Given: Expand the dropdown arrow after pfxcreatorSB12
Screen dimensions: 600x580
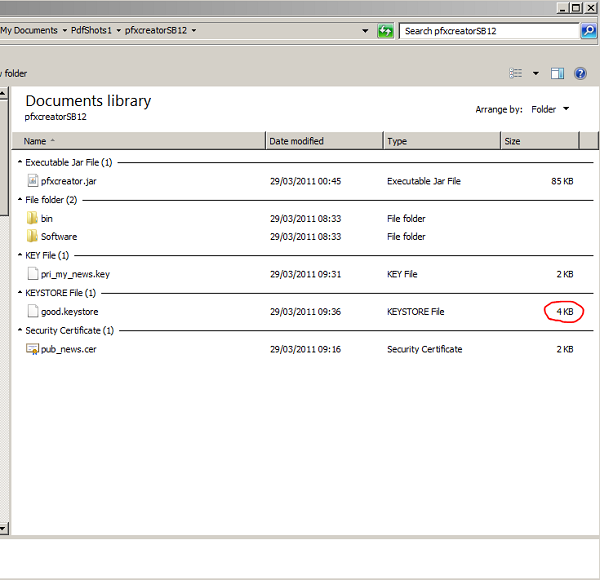Looking at the screenshot, I should [x=194, y=30].
